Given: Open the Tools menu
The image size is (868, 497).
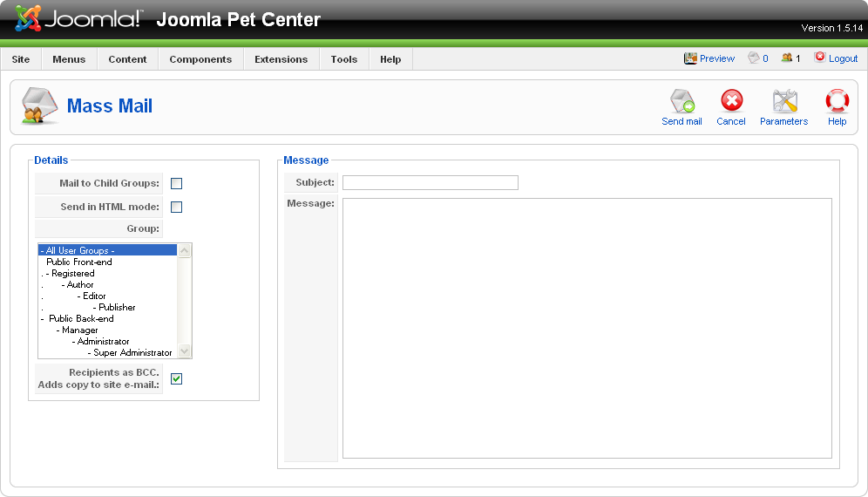Looking at the screenshot, I should pos(343,59).
